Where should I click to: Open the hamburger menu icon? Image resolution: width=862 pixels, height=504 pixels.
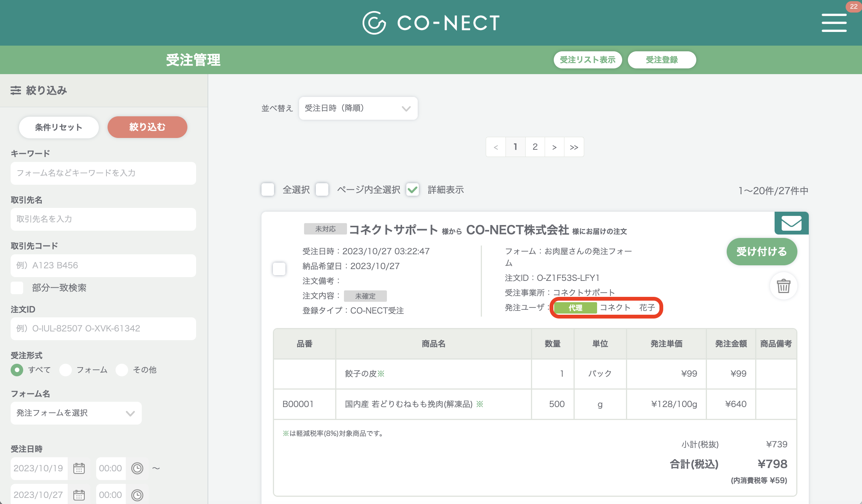834,23
